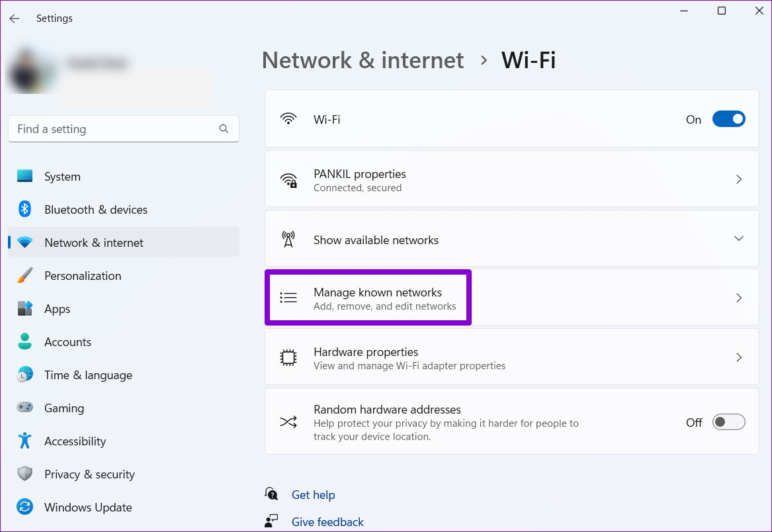Open Windows Update via its icon
Image resolution: width=772 pixels, height=532 pixels.
tap(25, 507)
